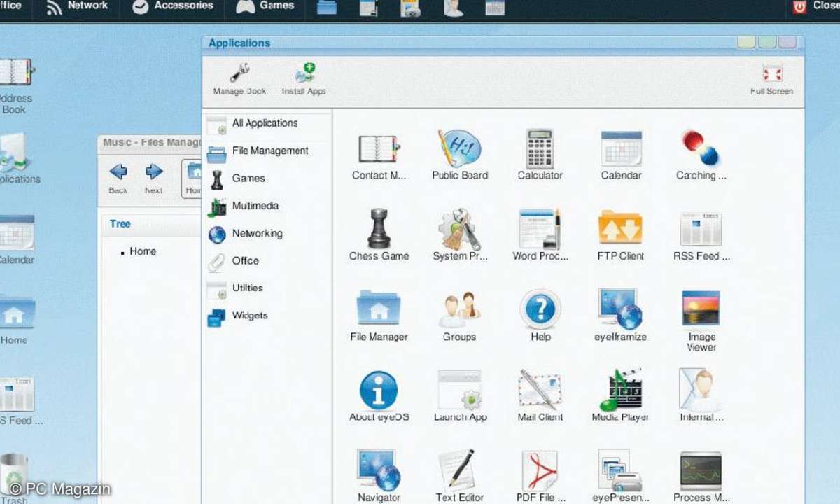This screenshot has width=840, height=504.
Task: Click the red power Close button
Action: [799, 7]
